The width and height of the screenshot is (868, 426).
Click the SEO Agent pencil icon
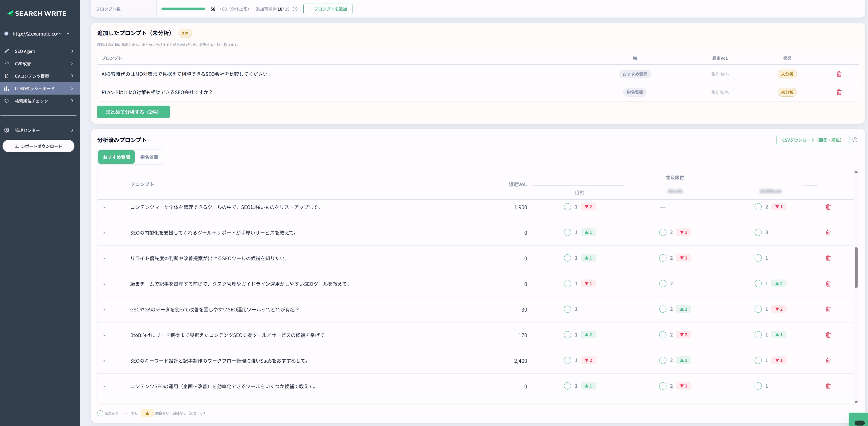coord(6,51)
